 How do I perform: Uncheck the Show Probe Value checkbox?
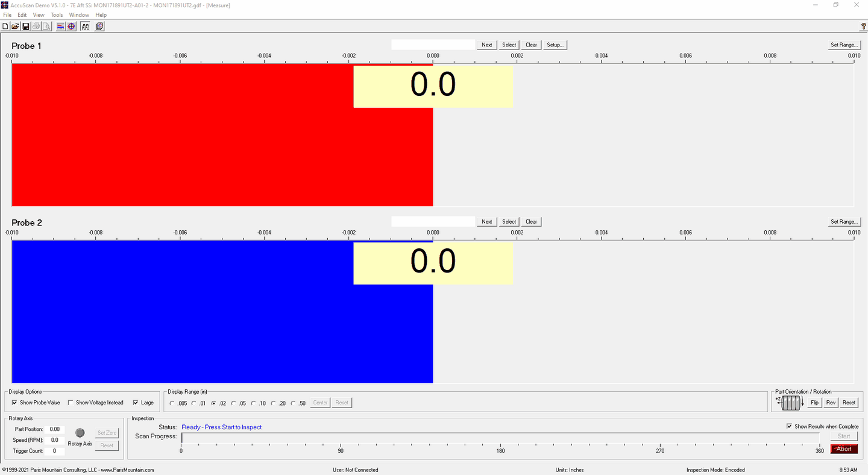coord(15,403)
